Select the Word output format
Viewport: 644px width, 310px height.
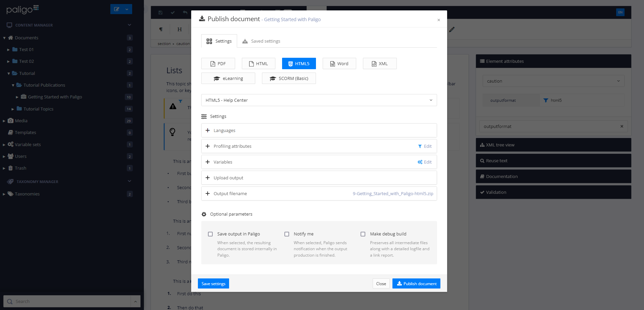tap(339, 63)
